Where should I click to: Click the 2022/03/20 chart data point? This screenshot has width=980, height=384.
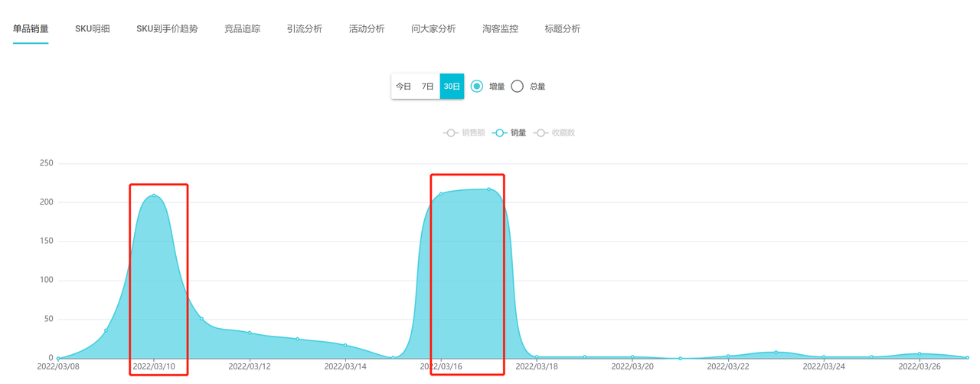(632, 357)
